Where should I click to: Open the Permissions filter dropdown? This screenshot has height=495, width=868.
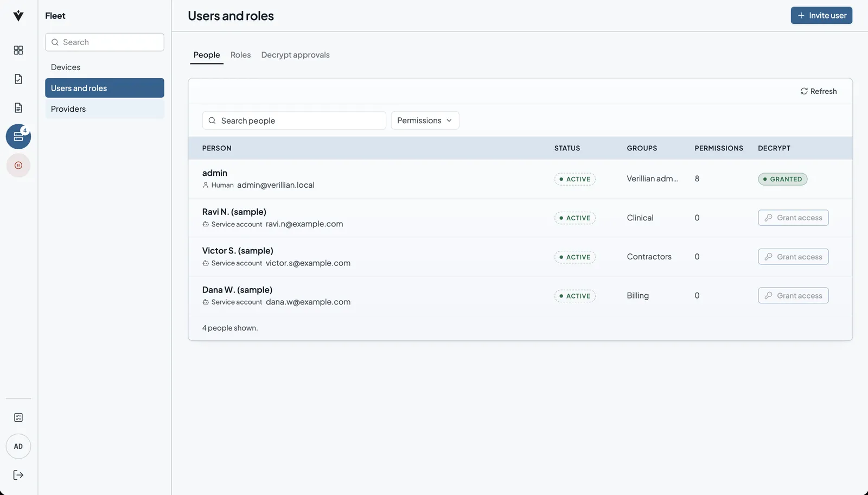pos(425,120)
